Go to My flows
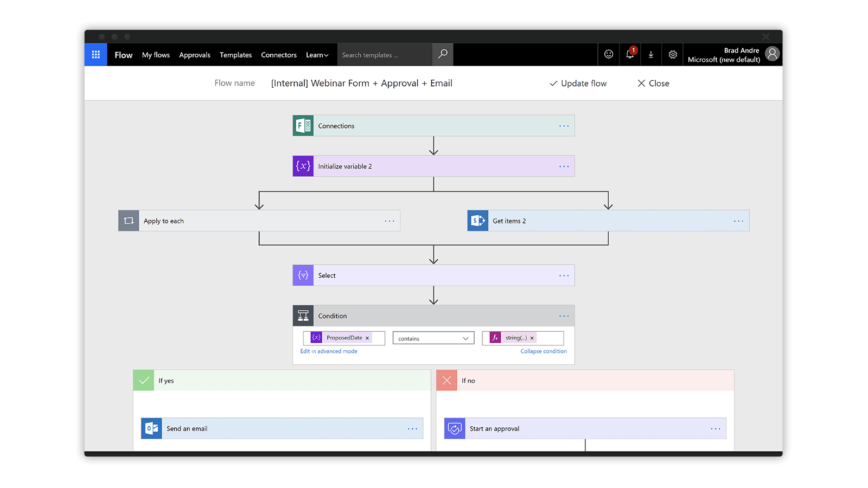The width and height of the screenshot is (868, 488). pyautogui.click(x=156, y=55)
